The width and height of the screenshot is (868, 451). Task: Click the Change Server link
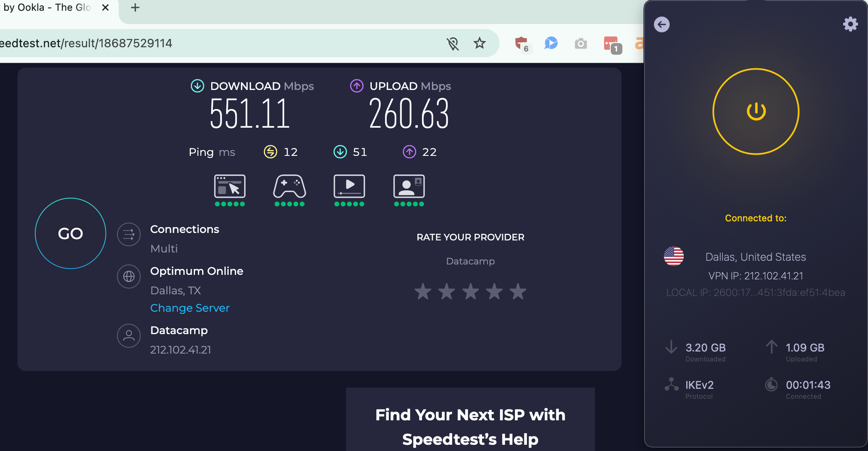[x=190, y=308]
